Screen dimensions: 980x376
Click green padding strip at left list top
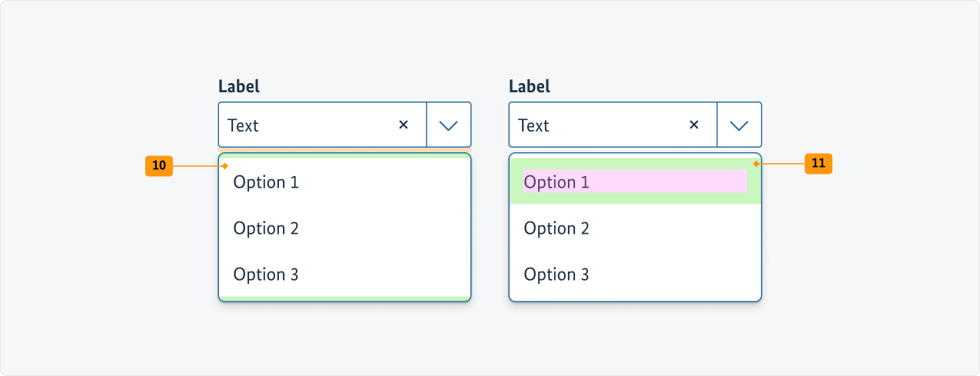click(x=344, y=156)
